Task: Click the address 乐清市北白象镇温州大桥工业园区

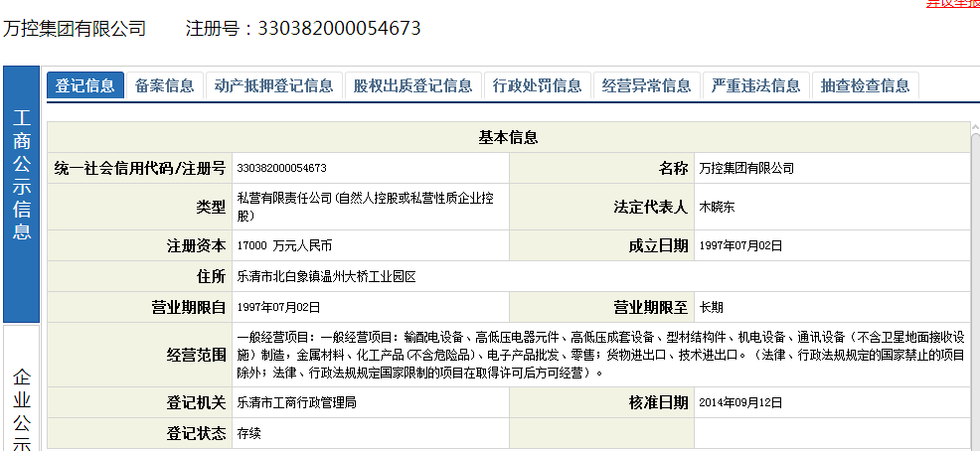Action: (x=326, y=276)
